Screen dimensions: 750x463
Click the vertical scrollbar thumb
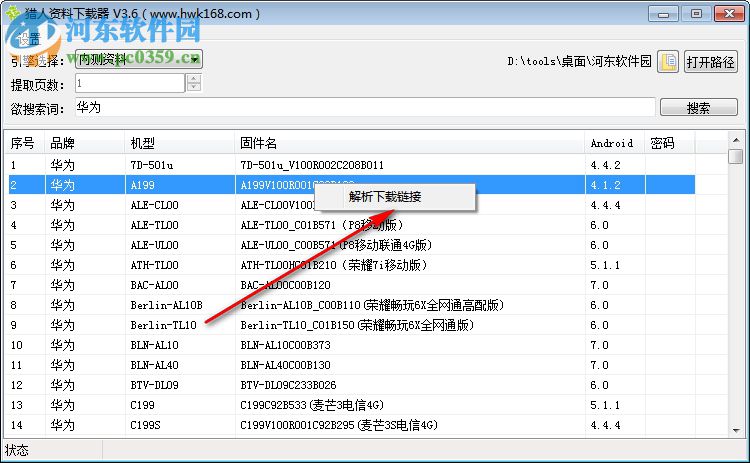point(736,156)
